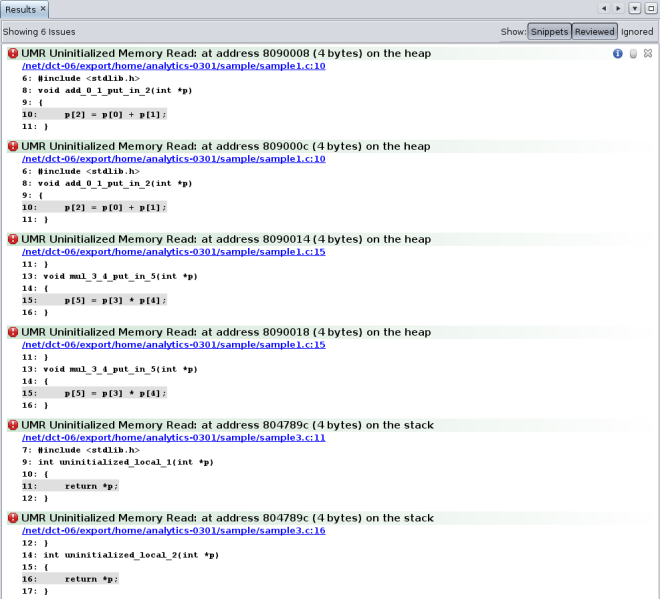The height and width of the screenshot is (599, 660).
Task: Select the UMR heading for address 8090014
Action: click(x=226, y=240)
